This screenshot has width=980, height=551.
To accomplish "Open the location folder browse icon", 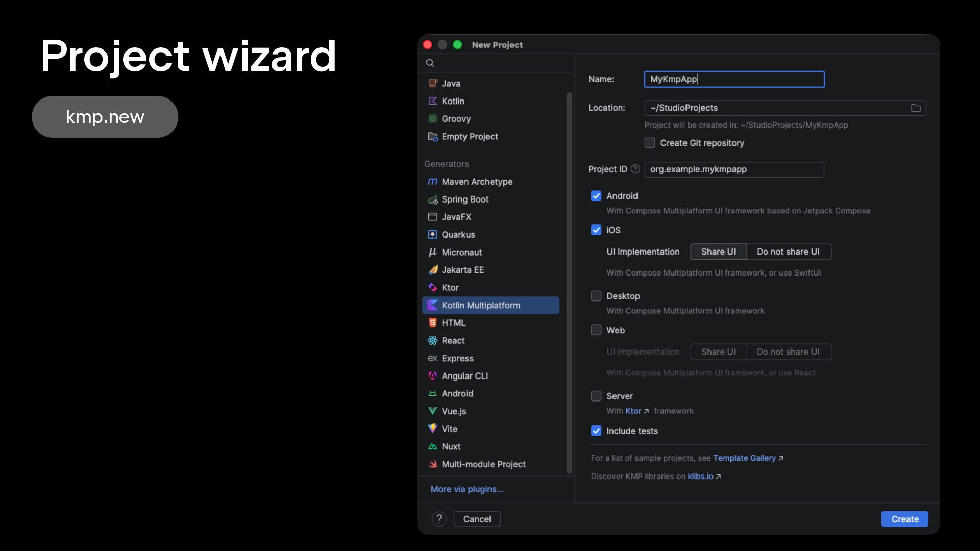I will 916,108.
